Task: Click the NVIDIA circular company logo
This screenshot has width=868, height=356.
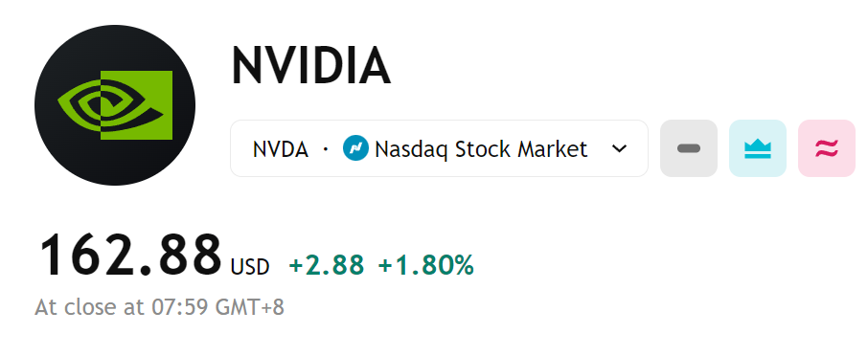Action: click(x=115, y=105)
